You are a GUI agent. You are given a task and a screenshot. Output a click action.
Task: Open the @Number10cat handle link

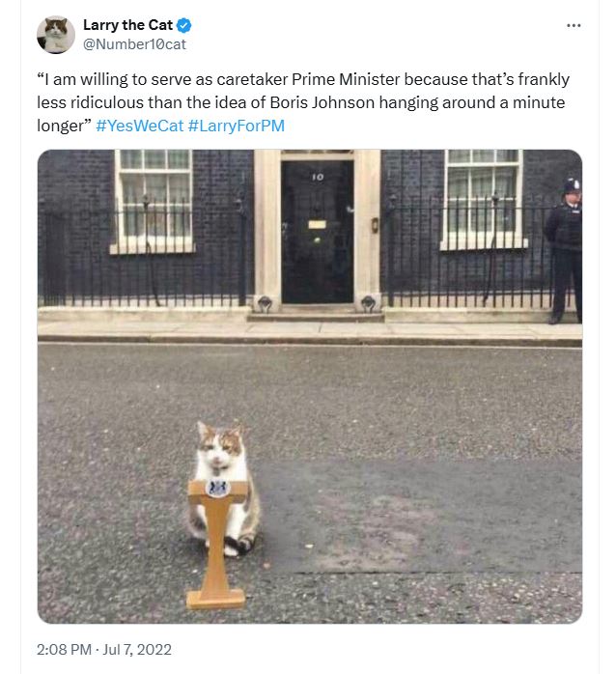coord(134,43)
